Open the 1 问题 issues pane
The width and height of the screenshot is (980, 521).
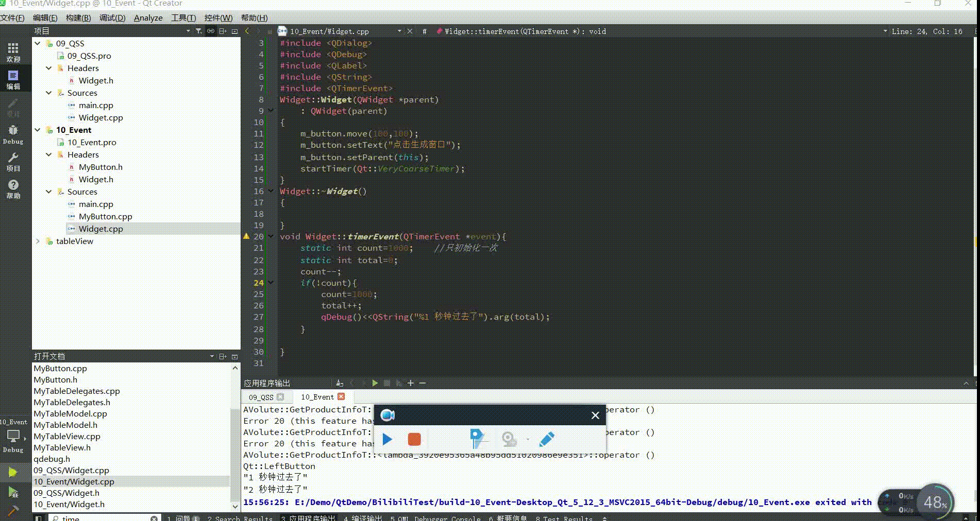183,518
